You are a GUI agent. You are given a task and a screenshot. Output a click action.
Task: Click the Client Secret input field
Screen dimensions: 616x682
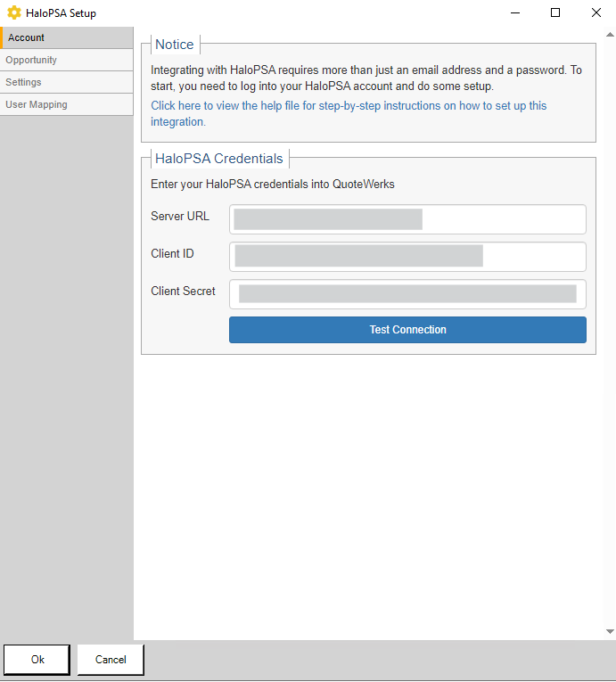point(407,294)
